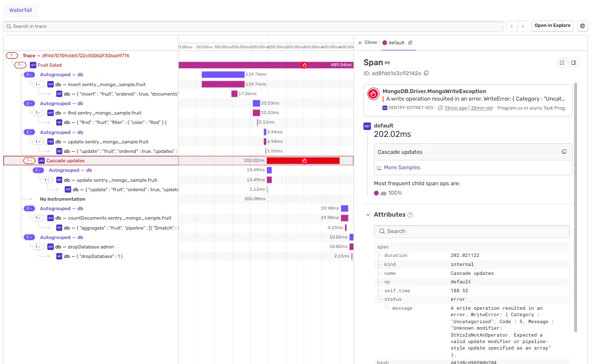
Task: Copy the Cascade updates description
Action: point(564,152)
